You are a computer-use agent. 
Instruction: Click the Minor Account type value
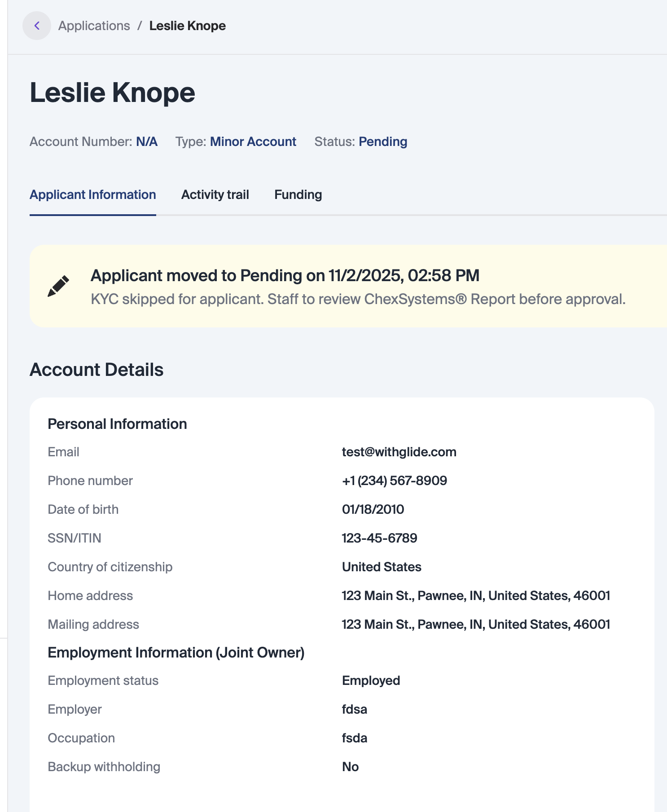(x=253, y=142)
